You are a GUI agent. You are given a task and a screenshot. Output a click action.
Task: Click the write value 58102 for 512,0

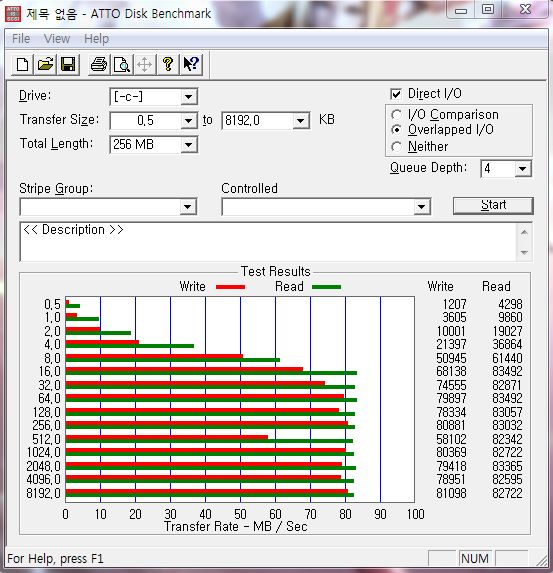(451, 439)
